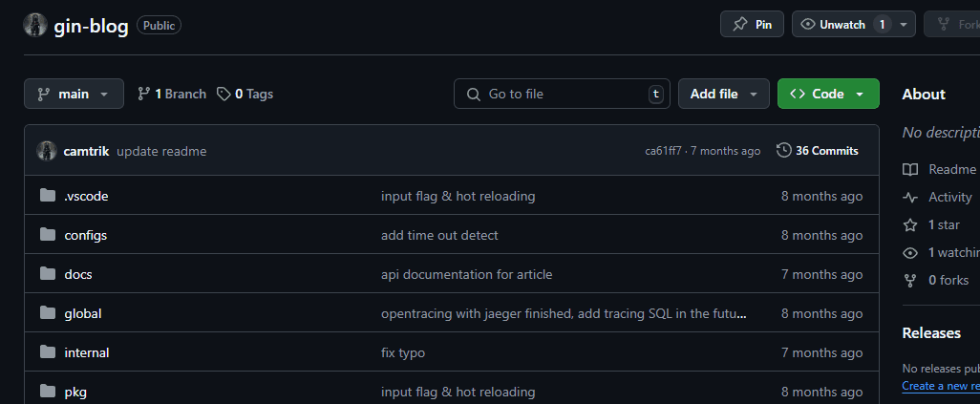Click the t keyboard shortcut hint badge
This screenshot has height=404, width=980.
pyautogui.click(x=655, y=94)
